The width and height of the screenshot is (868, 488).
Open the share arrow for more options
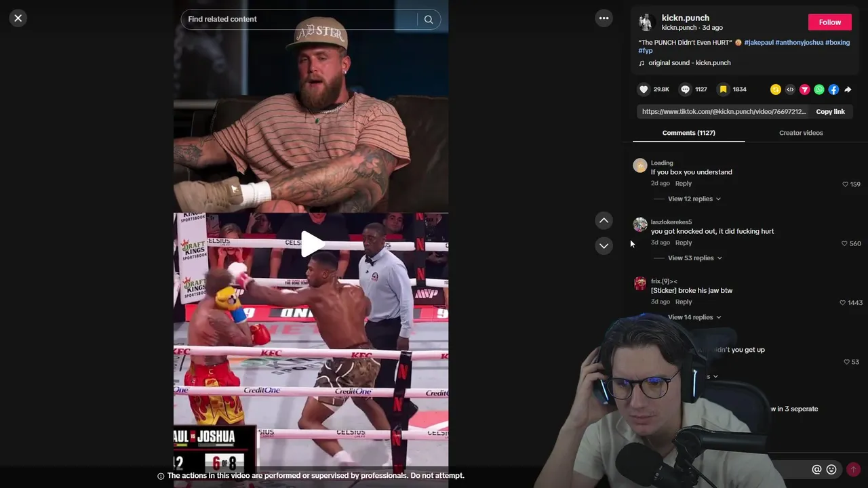tap(848, 89)
